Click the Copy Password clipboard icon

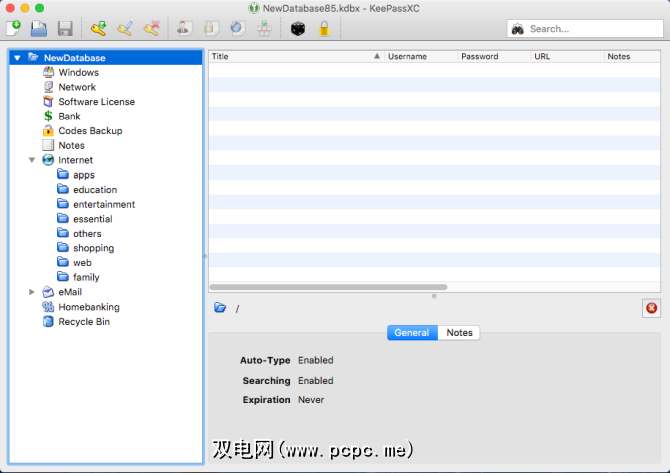pyautogui.click(x=211, y=29)
